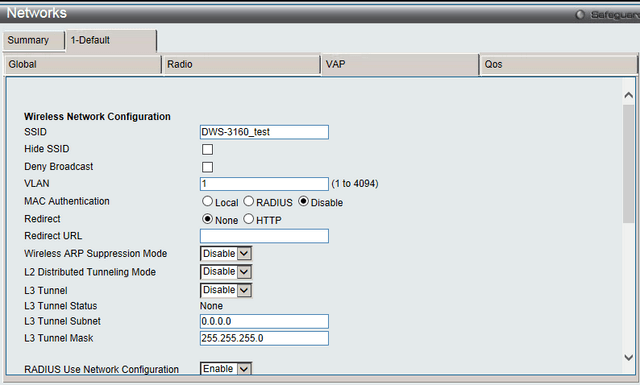Open the L3 Tunnel dropdown
Viewport: 640px width, 385px height.
[226, 290]
